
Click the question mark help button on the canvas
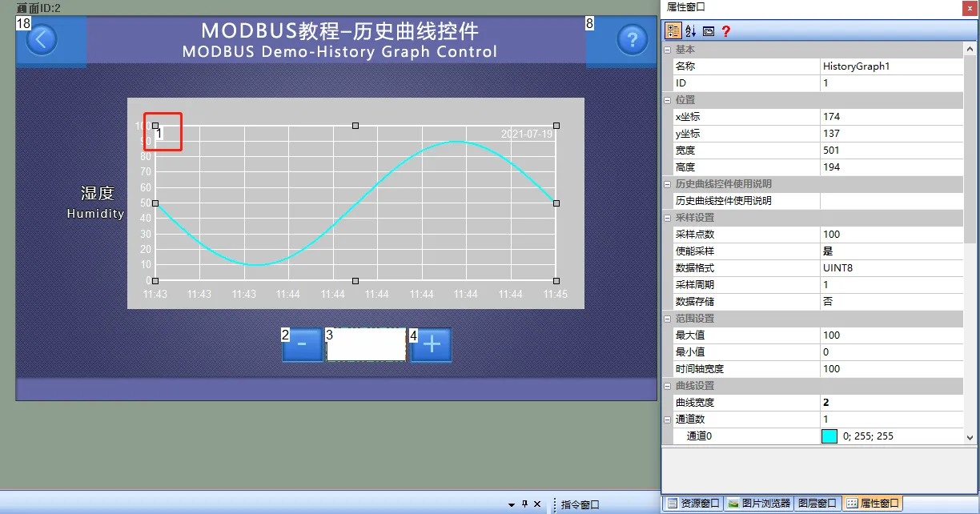(x=633, y=39)
